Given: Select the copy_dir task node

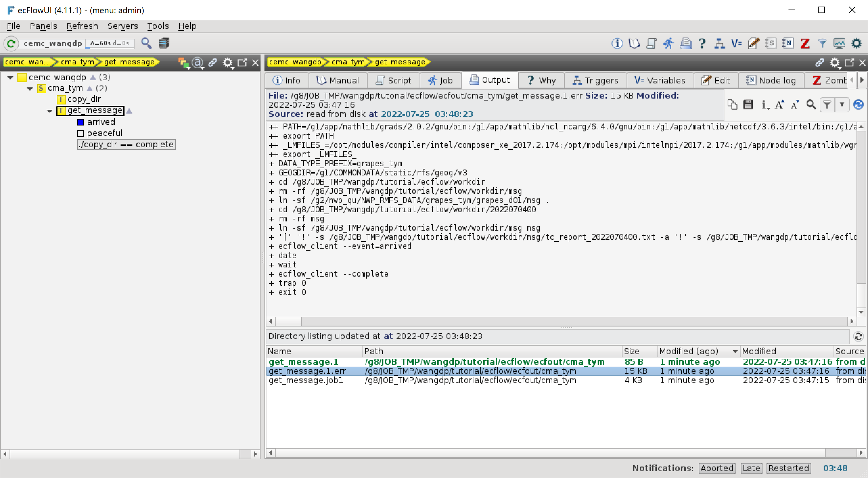Looking at the screenshot, I should pos(80,99).
